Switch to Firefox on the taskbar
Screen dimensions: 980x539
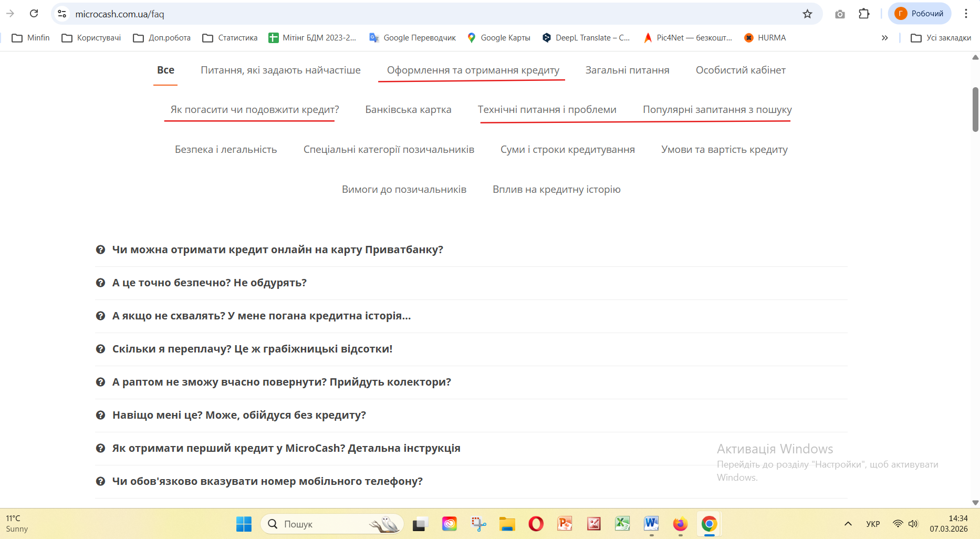point(680,524)
